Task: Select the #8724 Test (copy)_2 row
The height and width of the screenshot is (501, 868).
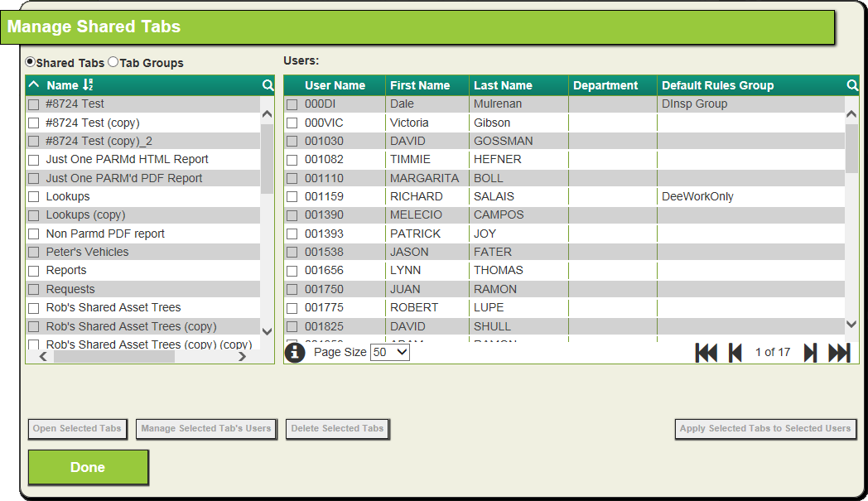Action: [142, 141]
